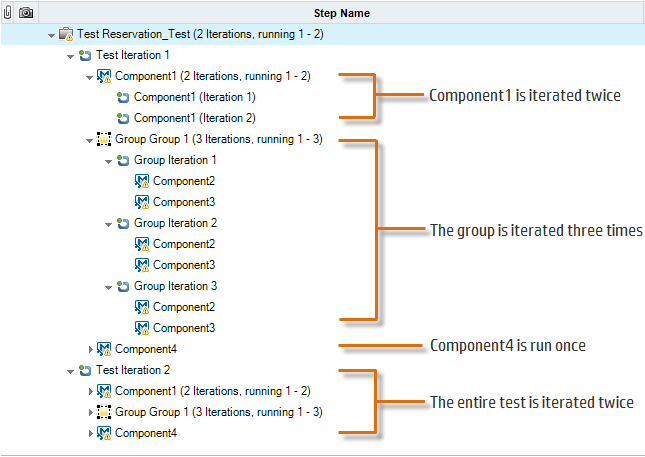Select Component2 under Group Iteration 2
This screenshot has width=645, height=457.
[183, 245]
